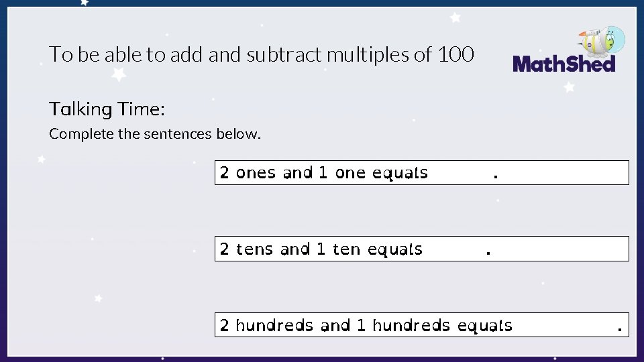Click the "Complete the sentences below." instruction
The height and width of the screenshot is (362, 644).
click(155, 133)
